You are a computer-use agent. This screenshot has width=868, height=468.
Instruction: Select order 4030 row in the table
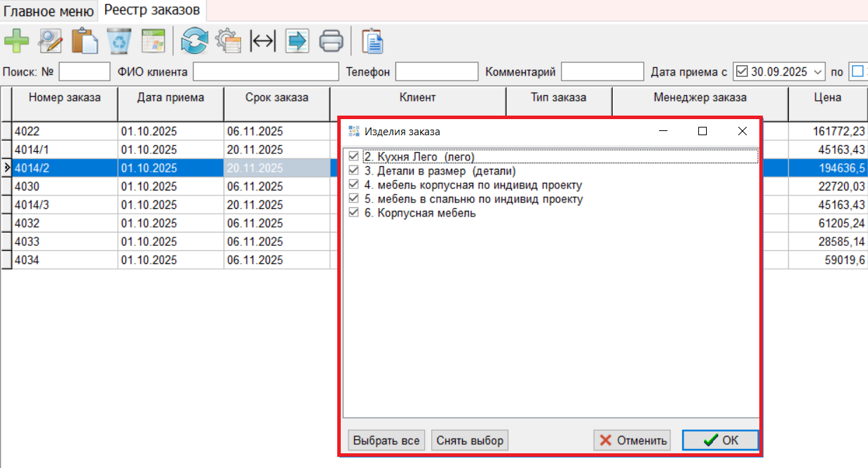click(65, 186)
